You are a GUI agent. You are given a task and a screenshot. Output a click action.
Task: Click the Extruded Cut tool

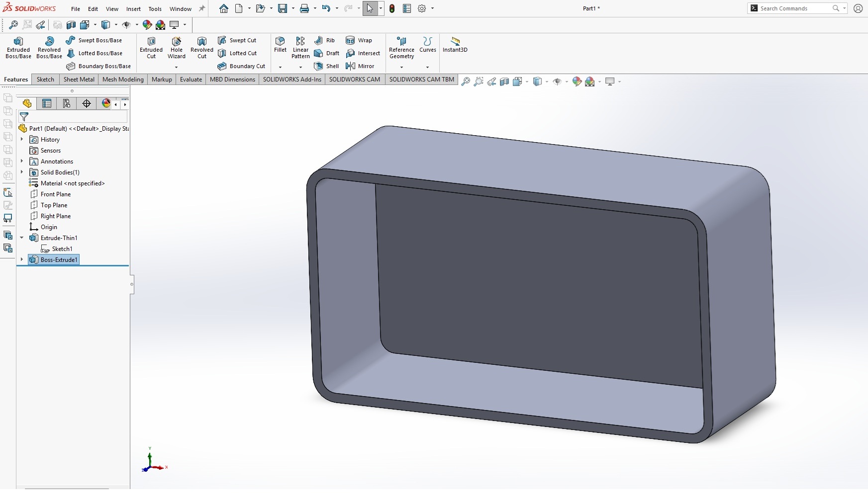pyautogui.click(x=151, y=47)
